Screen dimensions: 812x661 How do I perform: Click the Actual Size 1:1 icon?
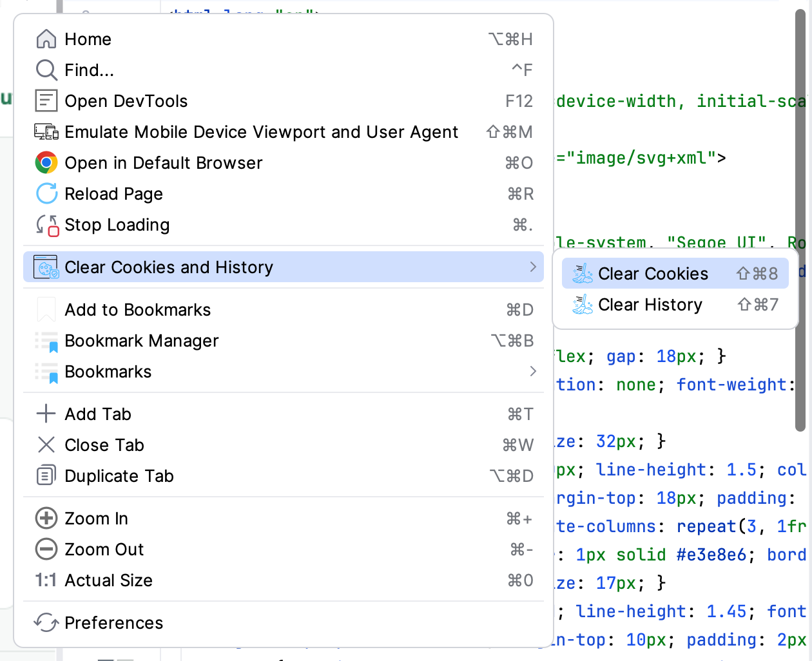click(46, 580)
